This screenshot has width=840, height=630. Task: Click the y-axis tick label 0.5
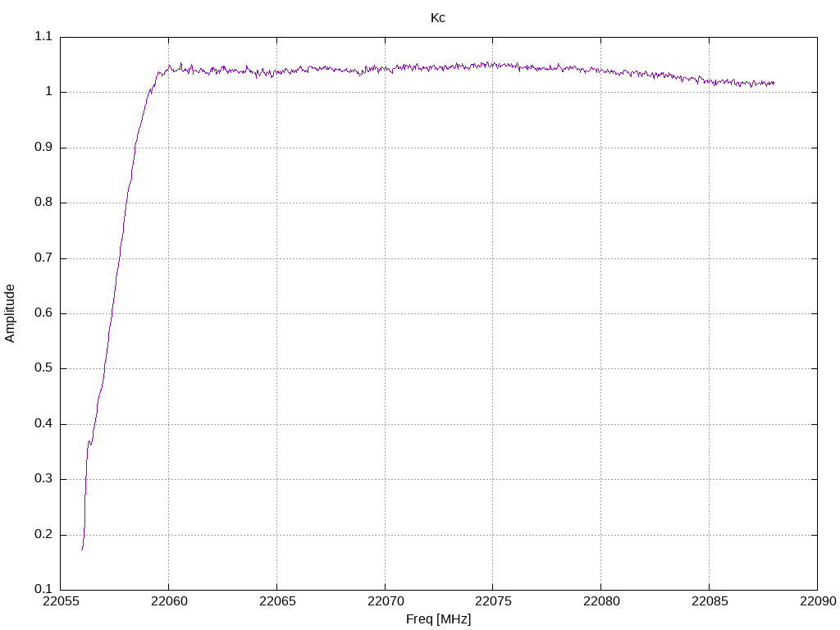click(x=43, y=368)
